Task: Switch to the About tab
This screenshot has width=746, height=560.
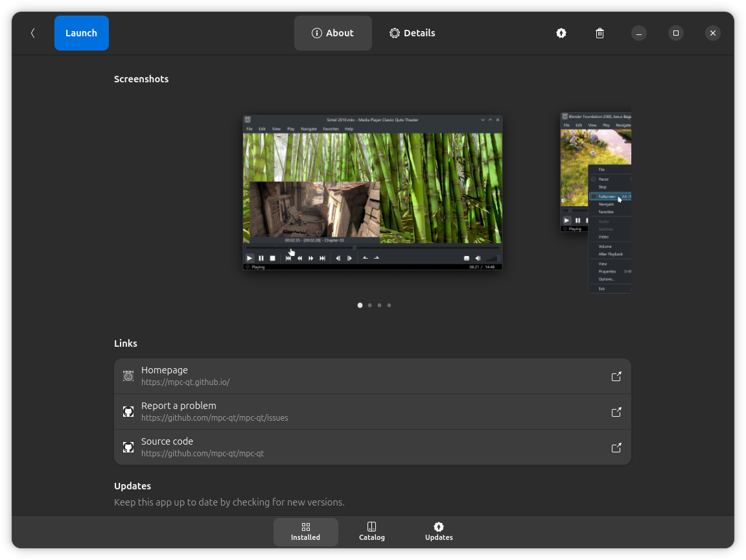Action: (x=332, y=33)
